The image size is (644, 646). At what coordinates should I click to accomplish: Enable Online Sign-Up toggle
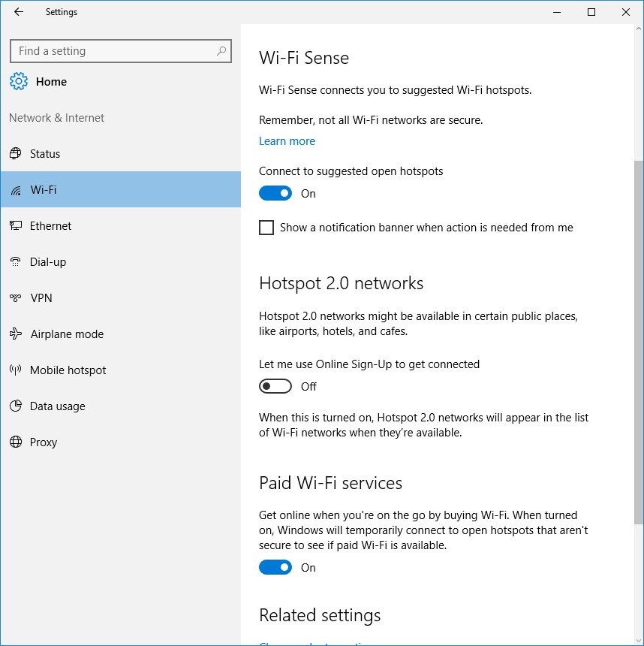[x=275, y=386]
